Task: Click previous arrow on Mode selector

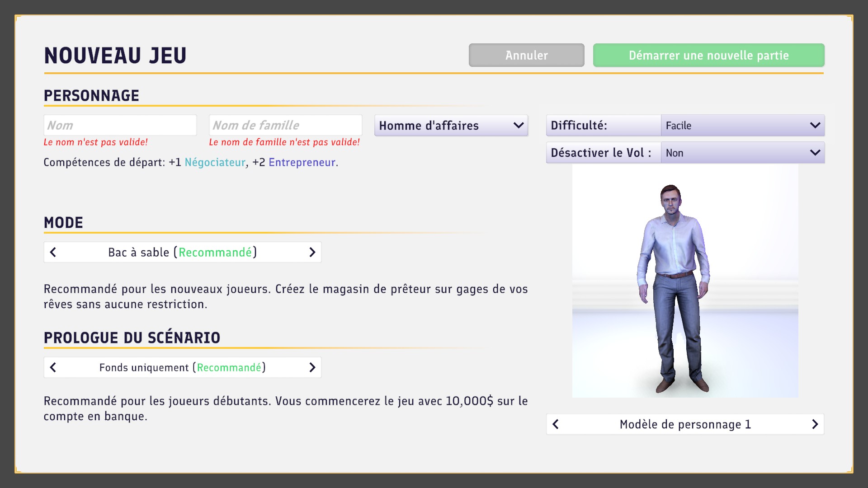Action: 53,252
